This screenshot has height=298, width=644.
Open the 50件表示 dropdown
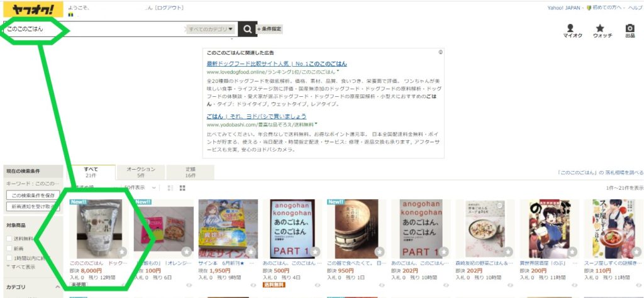[x=140, y=187]
